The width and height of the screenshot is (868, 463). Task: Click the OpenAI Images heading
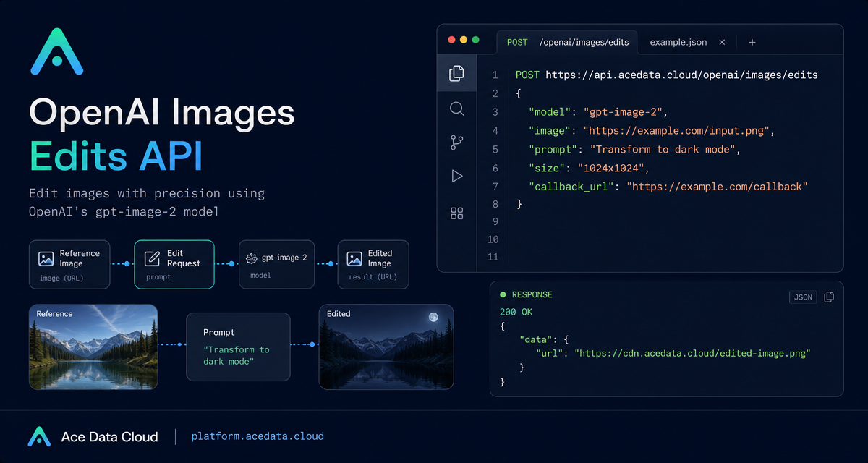(162, 113)
